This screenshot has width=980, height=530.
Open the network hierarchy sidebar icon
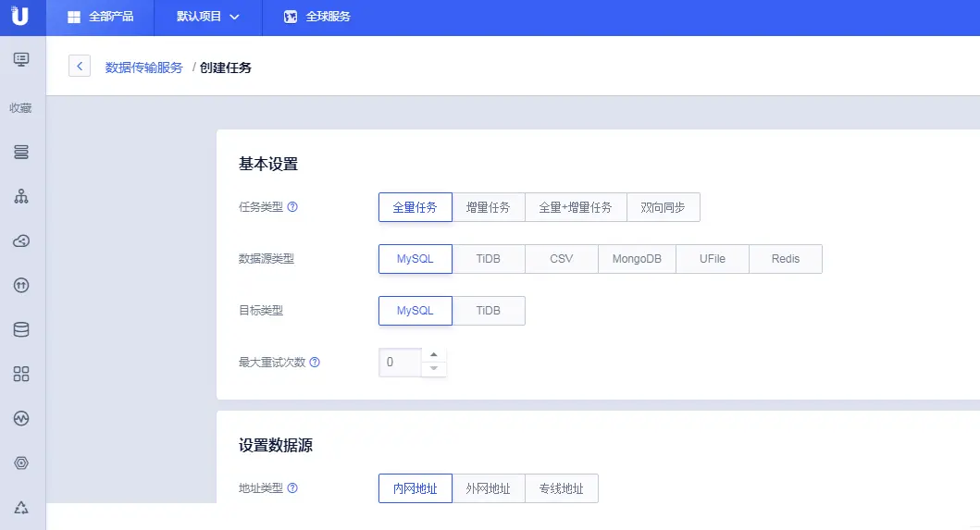pos(21,196)
